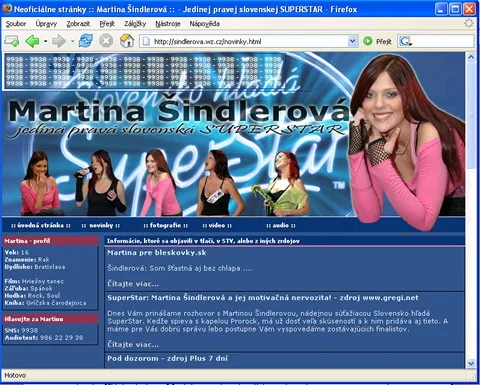Screen dimensions: 480x385
Task: Open the Úpravy menu
Action: click(46, 24)
